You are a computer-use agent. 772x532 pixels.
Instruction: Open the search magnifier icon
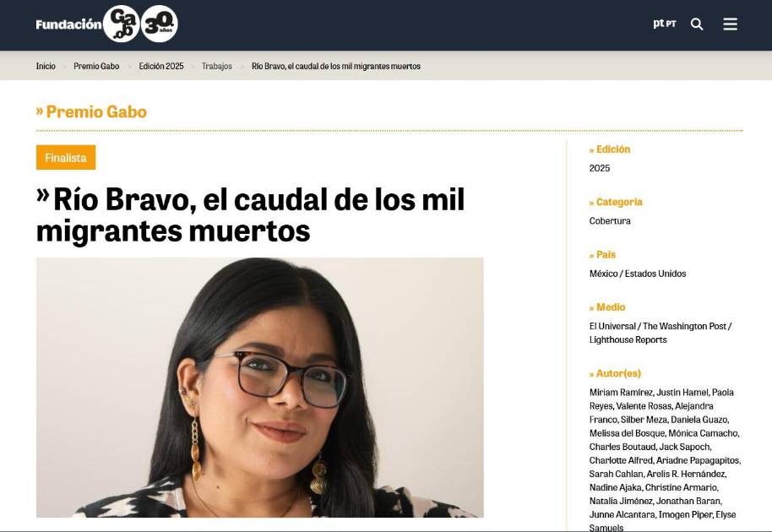tap(696, 24)
